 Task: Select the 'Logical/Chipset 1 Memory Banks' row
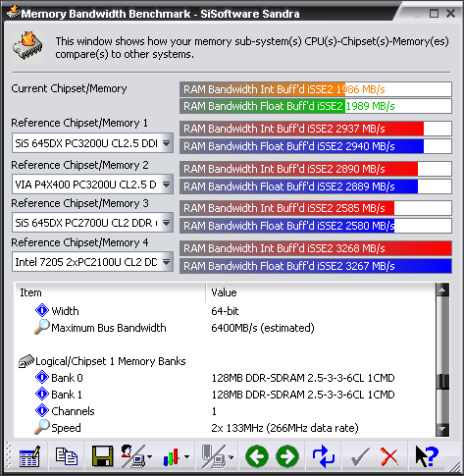pyautogui.click(x=225, y=361)
